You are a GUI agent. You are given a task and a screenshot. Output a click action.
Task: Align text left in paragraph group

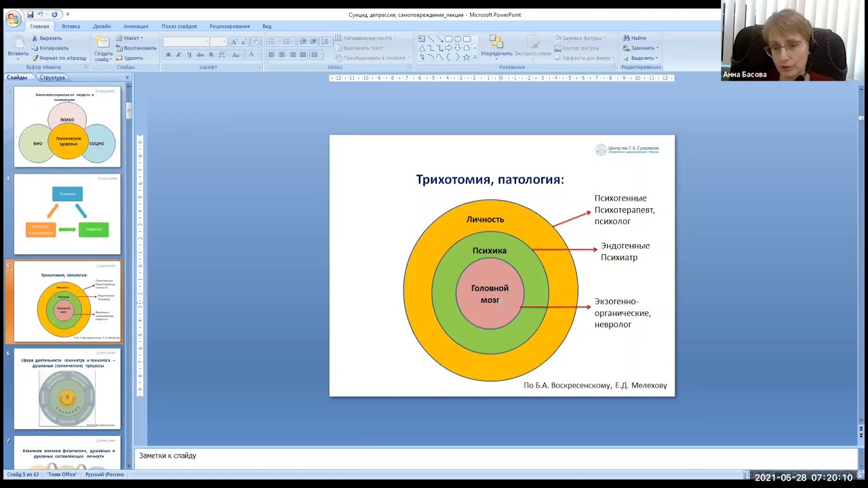click(x=272, y=55)
